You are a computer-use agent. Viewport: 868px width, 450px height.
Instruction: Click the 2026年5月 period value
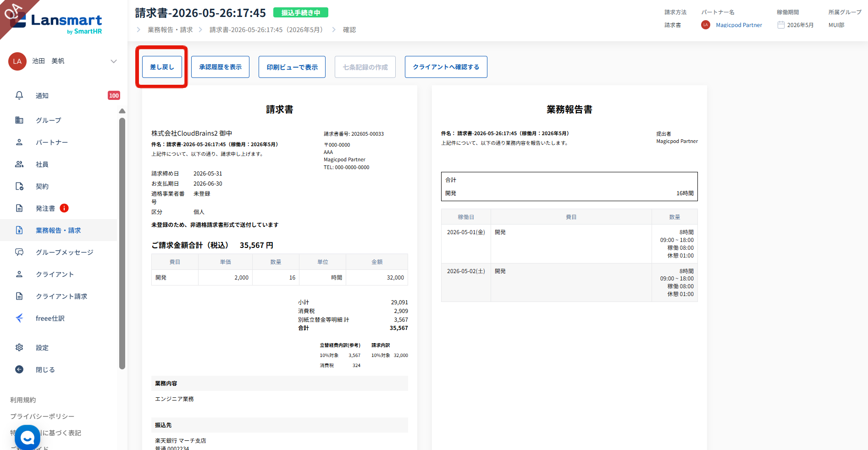[800, 25]
